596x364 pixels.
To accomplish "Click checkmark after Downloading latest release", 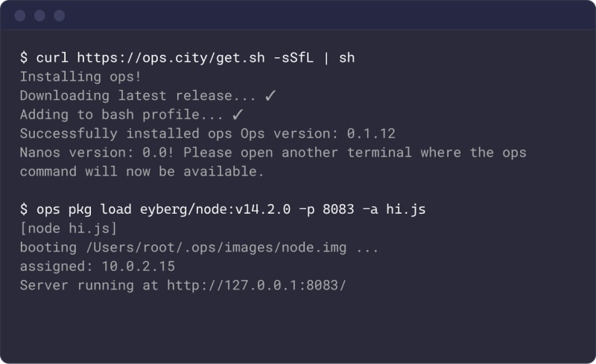I will [270, 95].
